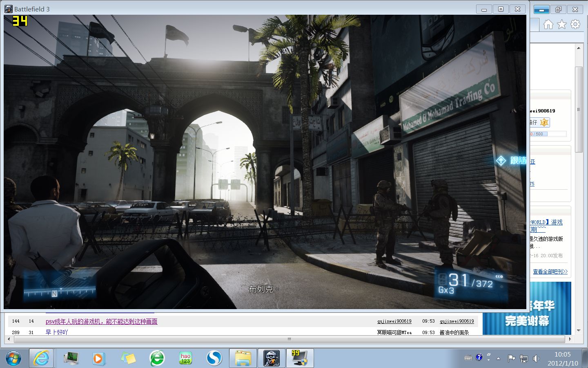This screenshot has width=588, height=368.
Task: Click the subtitle text '布列克。'
Action: point(264,289)
